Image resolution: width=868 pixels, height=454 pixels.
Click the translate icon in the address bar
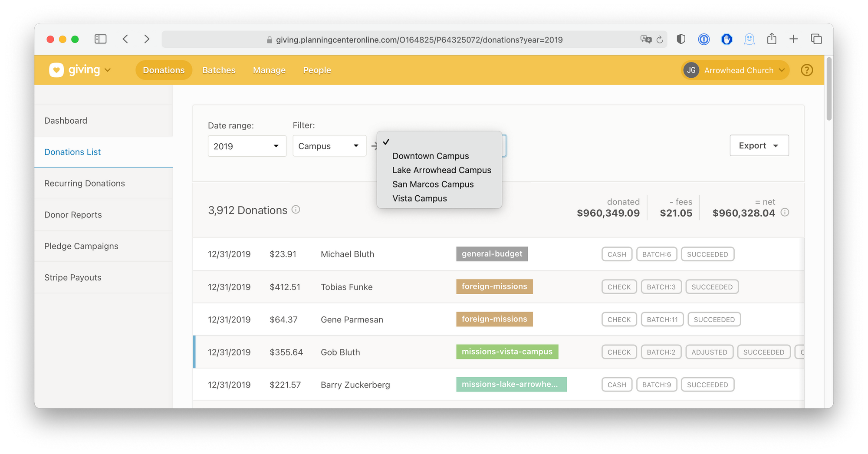(x=645, y=39)
